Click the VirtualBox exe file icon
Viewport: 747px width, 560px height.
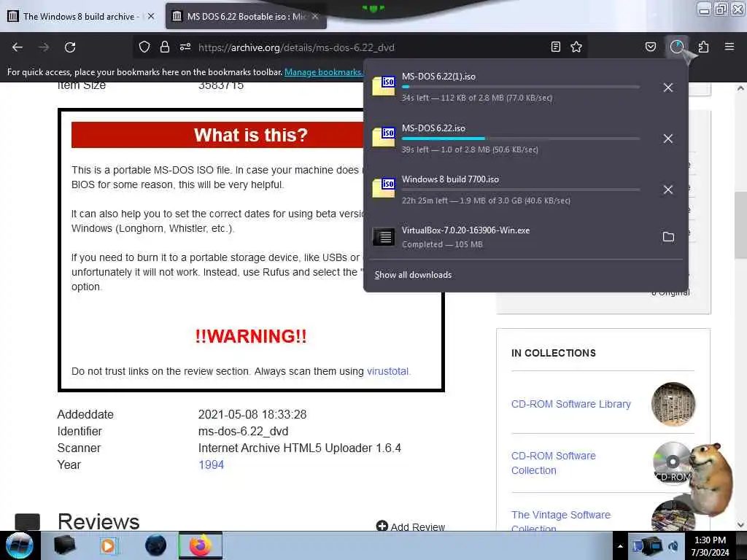(384, 237)
